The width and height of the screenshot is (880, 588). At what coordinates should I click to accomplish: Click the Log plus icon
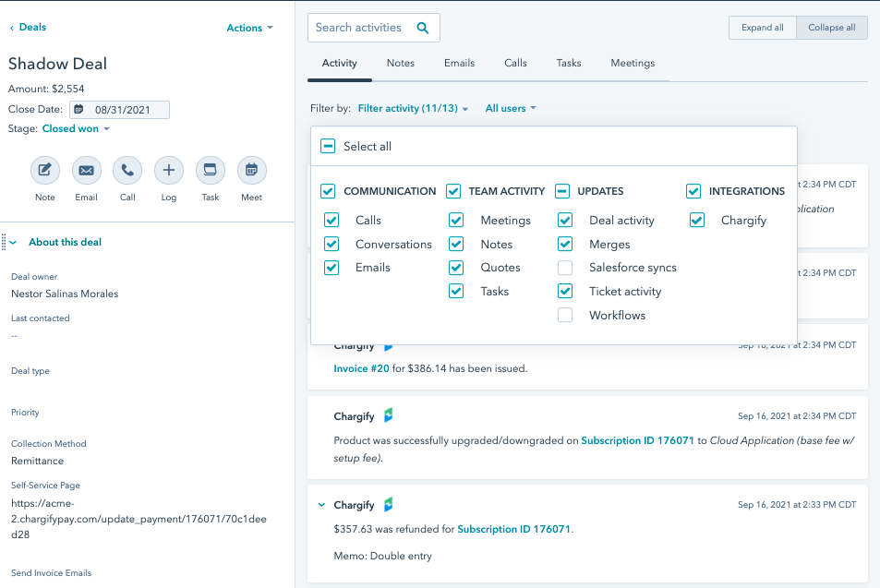click(x=168, y=171)
